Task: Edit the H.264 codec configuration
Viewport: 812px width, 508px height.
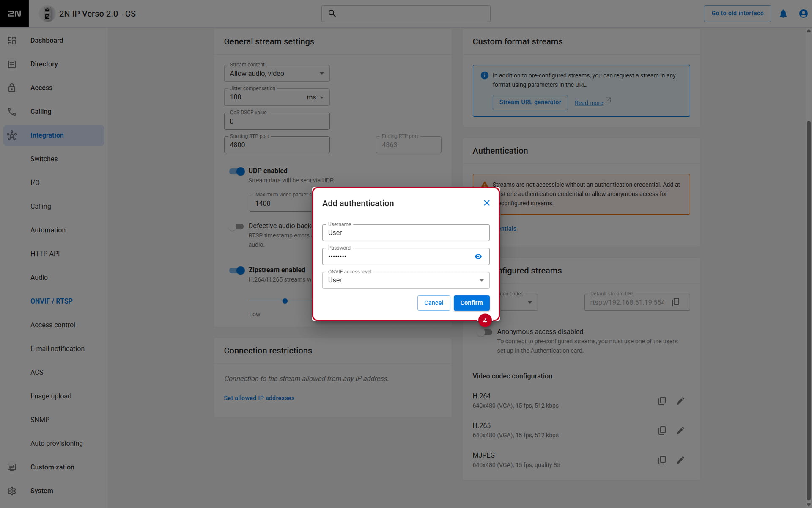Action: pos(680,401)
